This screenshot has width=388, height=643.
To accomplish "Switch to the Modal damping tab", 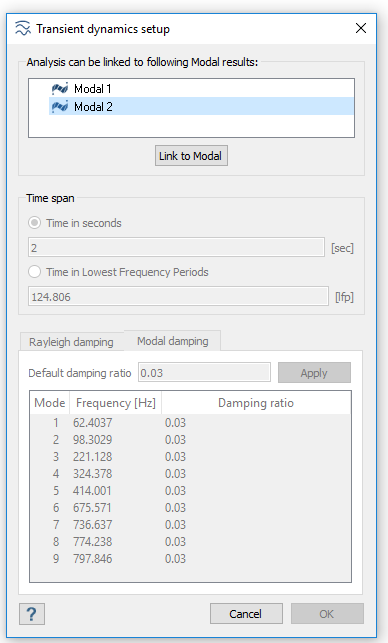I will (x=173, y=341).
